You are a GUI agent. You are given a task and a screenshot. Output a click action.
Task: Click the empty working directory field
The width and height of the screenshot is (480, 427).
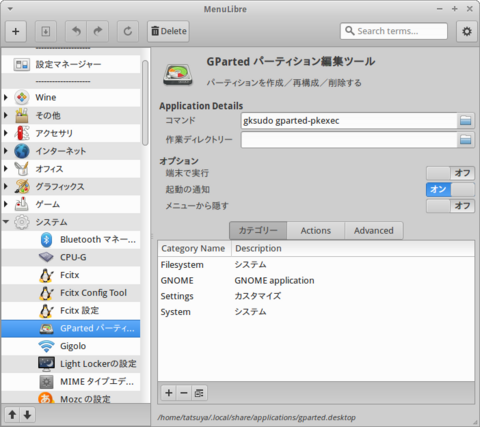pos(349,140)
